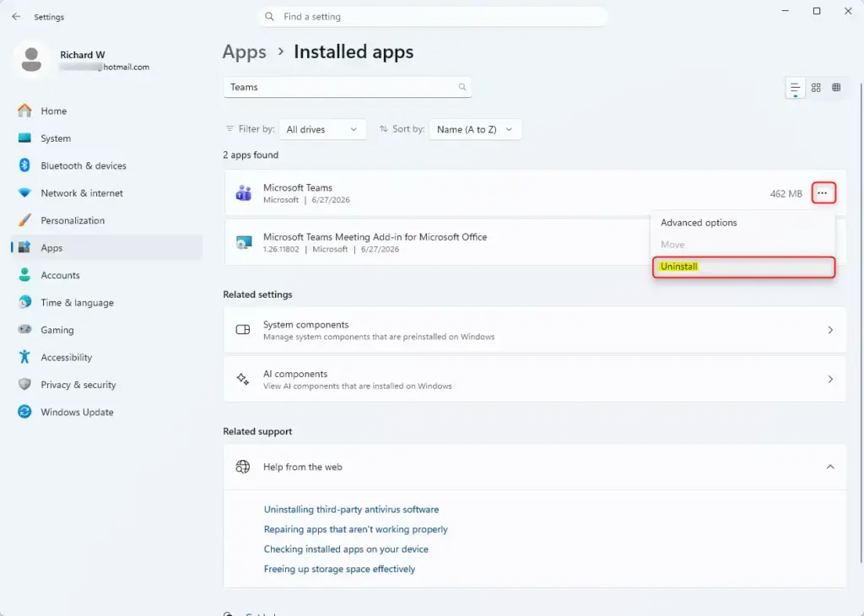Click the magnifier icon in Find a setting
This screenshot has height=616, width=864.
point(269,17)
